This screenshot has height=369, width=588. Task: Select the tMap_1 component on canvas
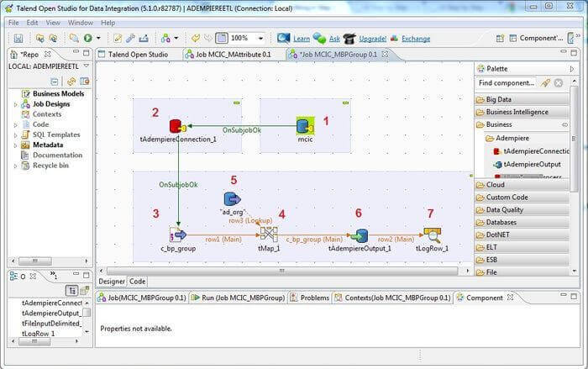coord(268,235)
